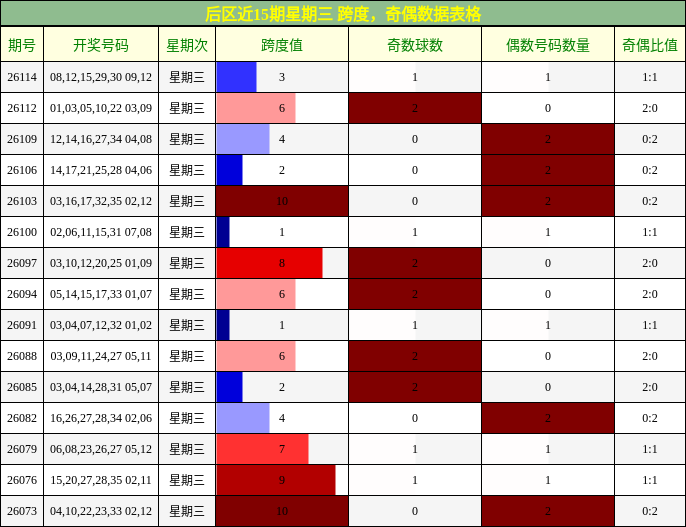
Task: Click 星期三 weekday cell in row 26088
Action: click(x=187, y=356)
